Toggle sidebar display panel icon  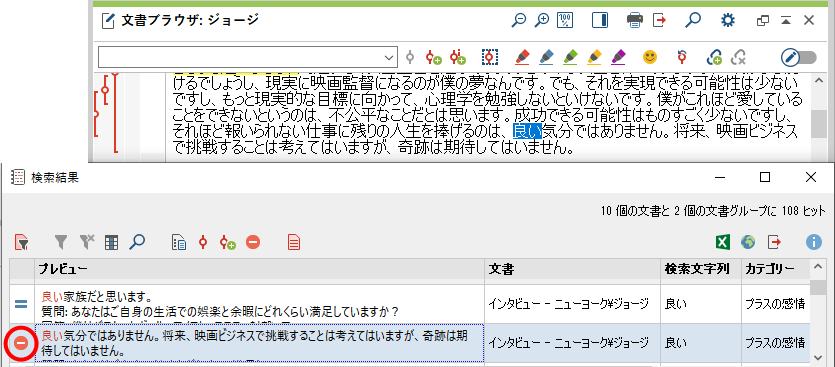[x=600, y=20]
